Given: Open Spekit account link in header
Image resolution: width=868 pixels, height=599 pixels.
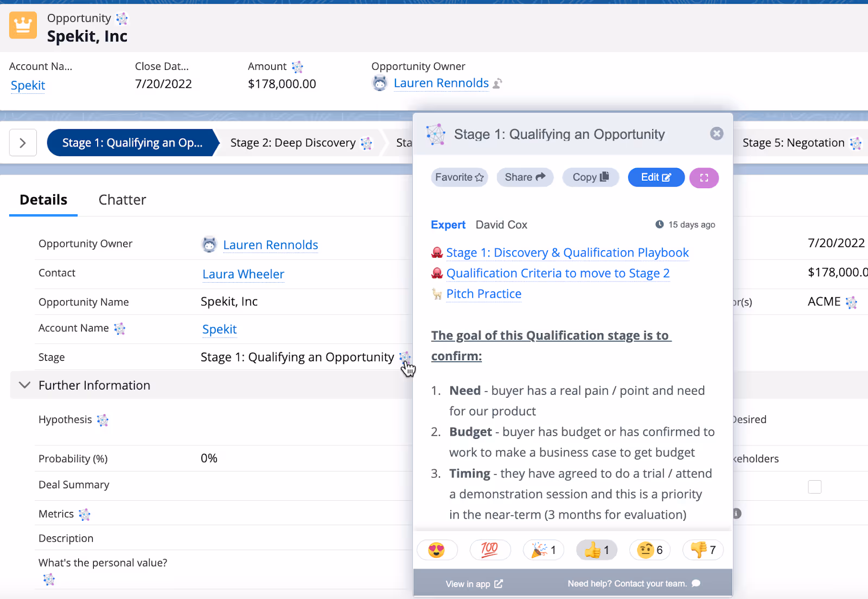Looking at the screenshot, I should 28,86.
